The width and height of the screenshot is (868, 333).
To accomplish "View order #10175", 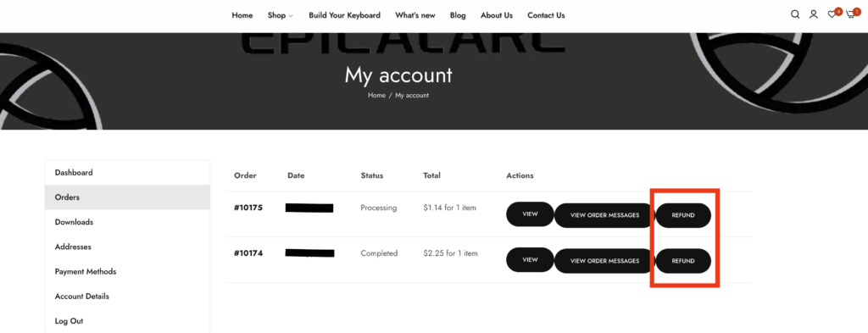I will (x=530, y=214).
